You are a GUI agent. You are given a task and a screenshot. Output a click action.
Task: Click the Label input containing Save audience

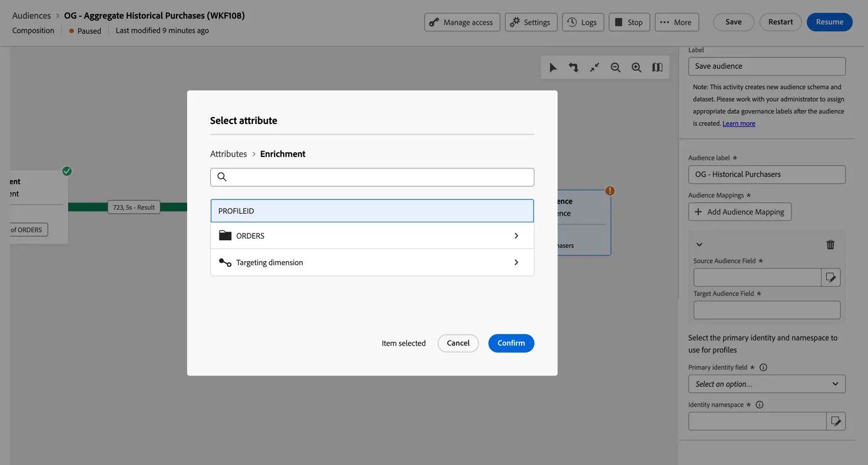[x=767, y=66]
